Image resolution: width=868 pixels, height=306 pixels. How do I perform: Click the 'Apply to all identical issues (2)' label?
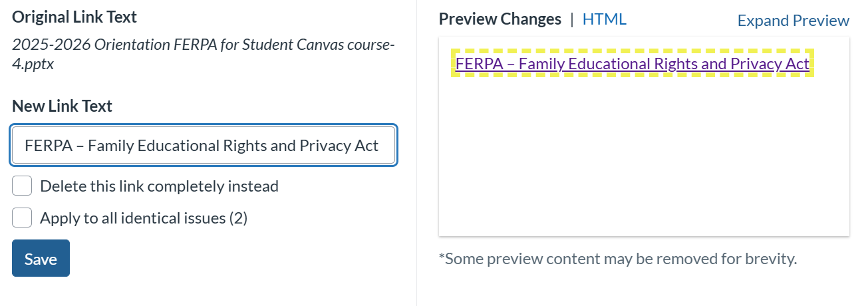144,218
